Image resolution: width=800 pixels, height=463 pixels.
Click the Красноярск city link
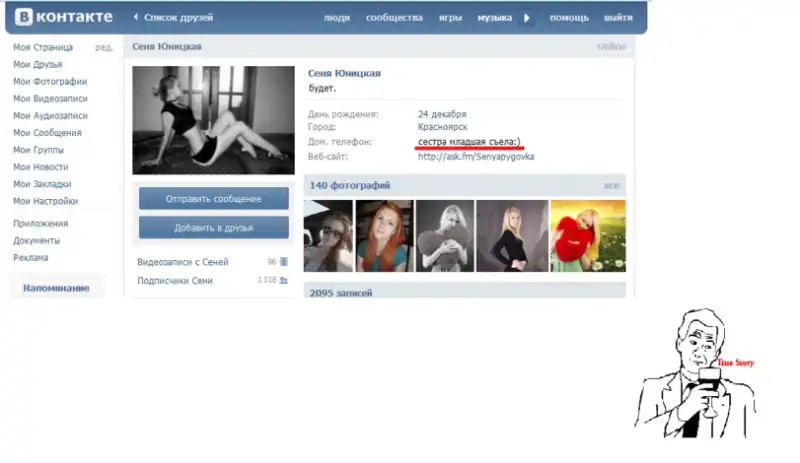tap(445, 128)
